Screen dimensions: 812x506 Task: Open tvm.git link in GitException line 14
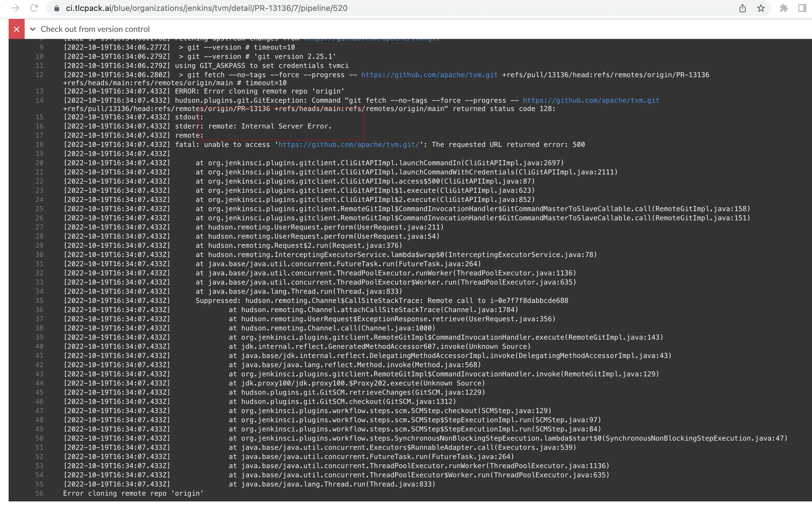point(591,100)
